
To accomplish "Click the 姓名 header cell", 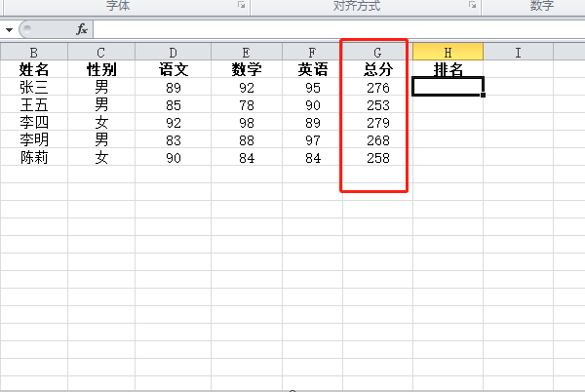I will click(34, 69).
